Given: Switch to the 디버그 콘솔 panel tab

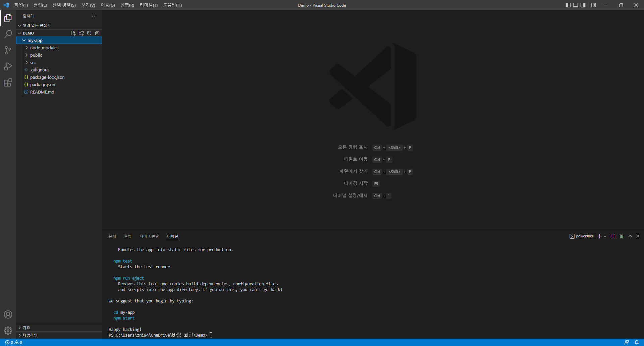Looking at the screenshot, I should (x=149, y=236).
